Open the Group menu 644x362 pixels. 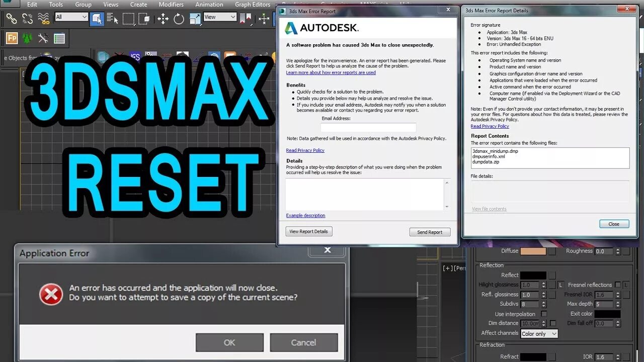(83, 5)
